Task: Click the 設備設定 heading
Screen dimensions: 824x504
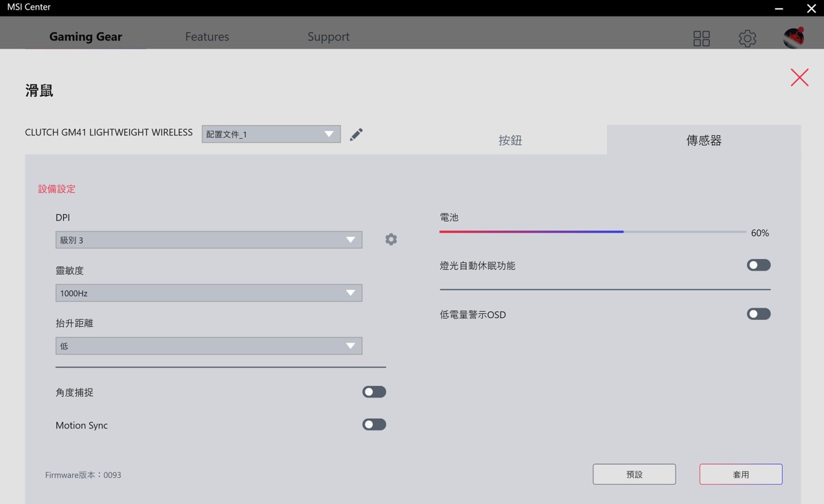Action: point(57,189)
